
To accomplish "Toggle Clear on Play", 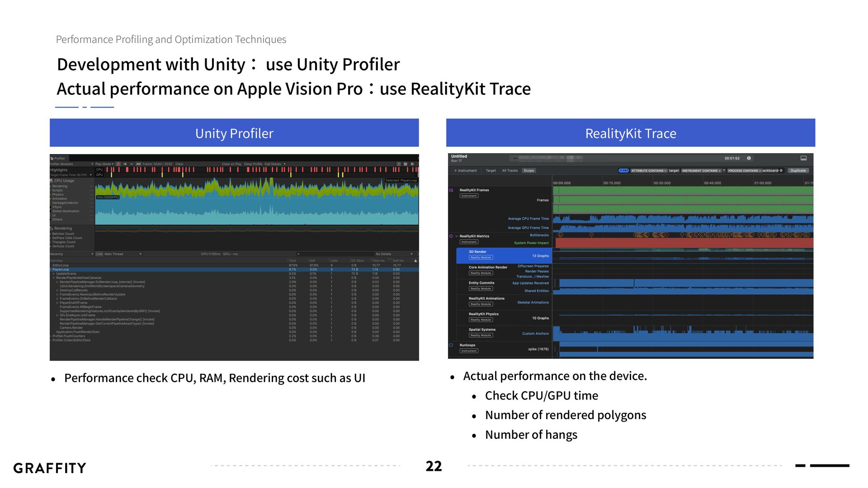I will click(x=231, y=164).
